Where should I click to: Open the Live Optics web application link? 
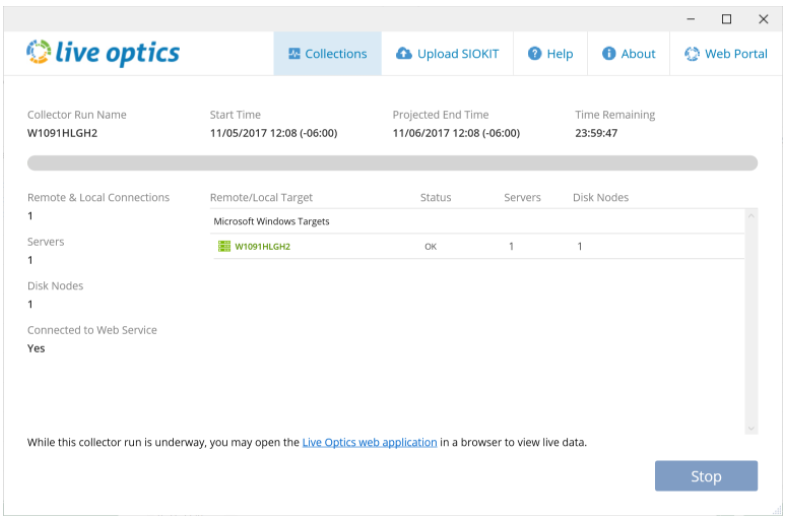[370, 442]
